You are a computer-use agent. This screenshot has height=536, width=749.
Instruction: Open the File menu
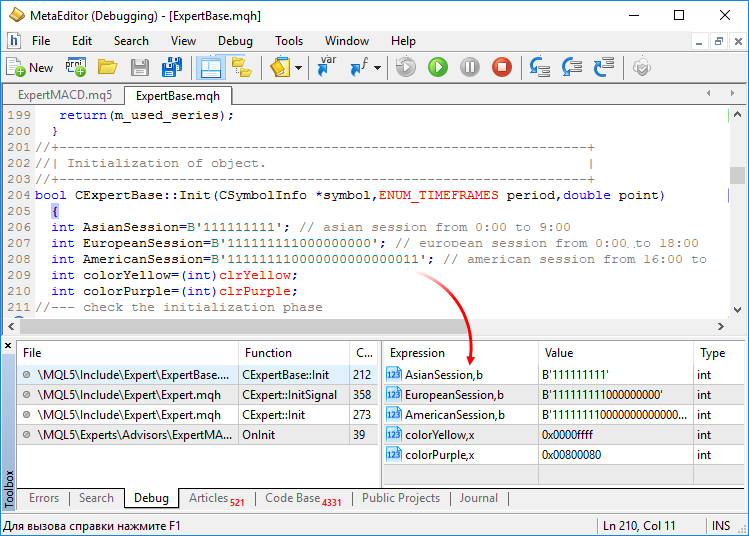click(x=41, y=41)
